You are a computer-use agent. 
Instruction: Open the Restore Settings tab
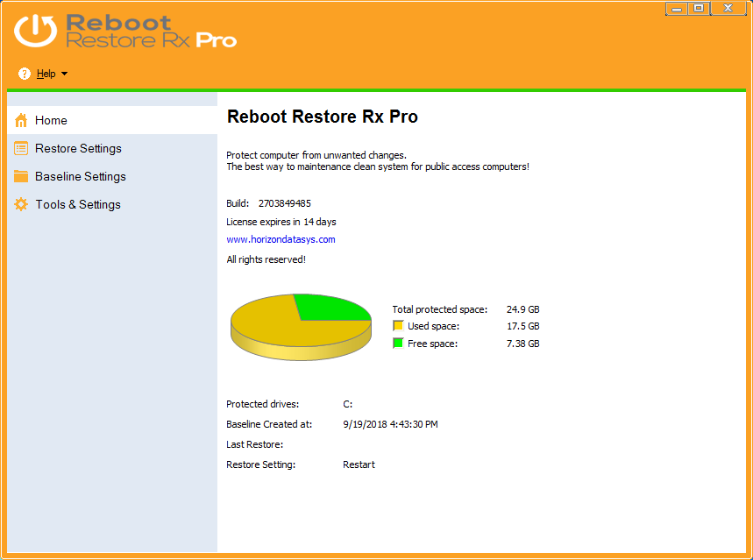point(112,148)
